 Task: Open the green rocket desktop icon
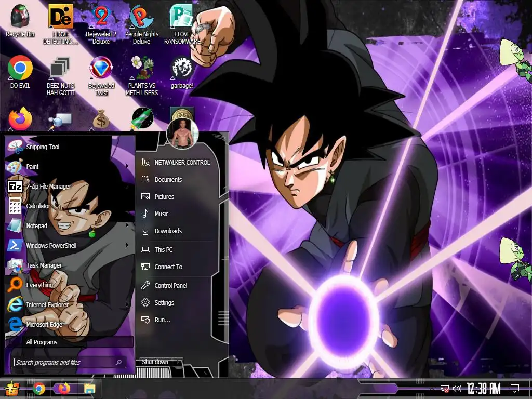[142, 119]
